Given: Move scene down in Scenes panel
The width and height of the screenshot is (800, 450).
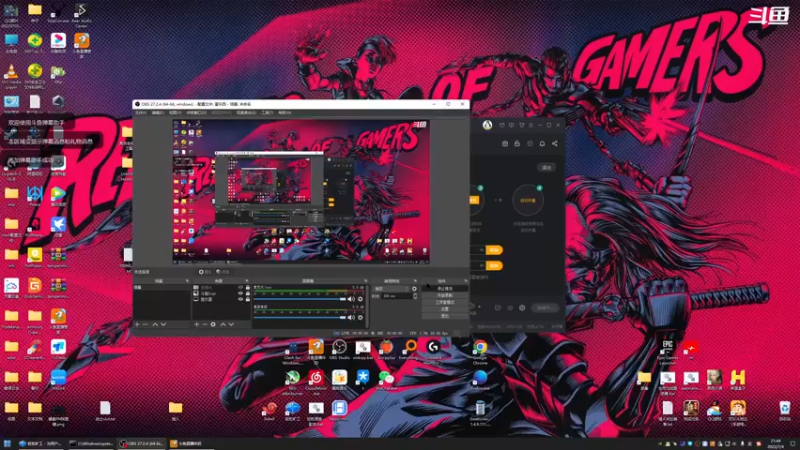Looking at the screenshot, I should pos(163,324).
